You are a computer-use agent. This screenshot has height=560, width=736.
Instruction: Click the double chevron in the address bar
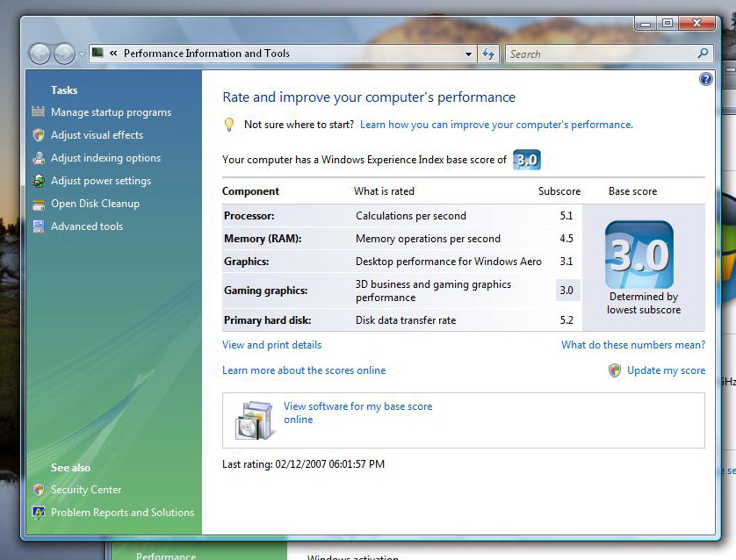113,54
